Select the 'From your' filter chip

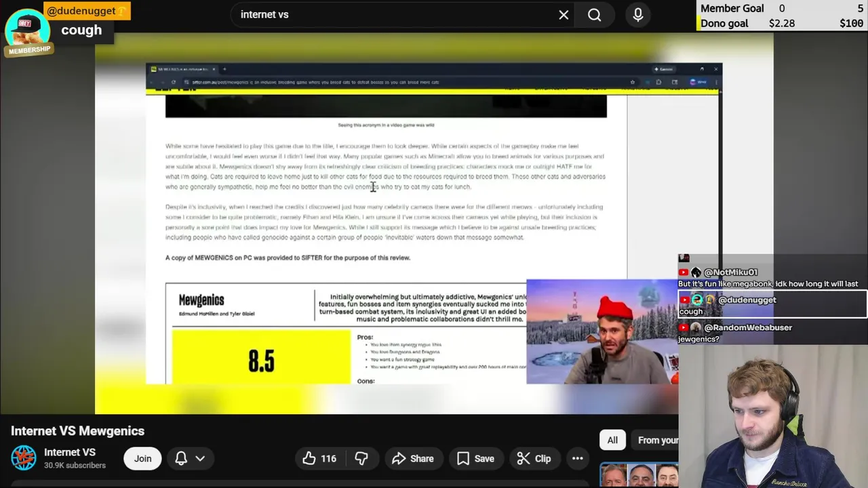click(x=656, y=441)
